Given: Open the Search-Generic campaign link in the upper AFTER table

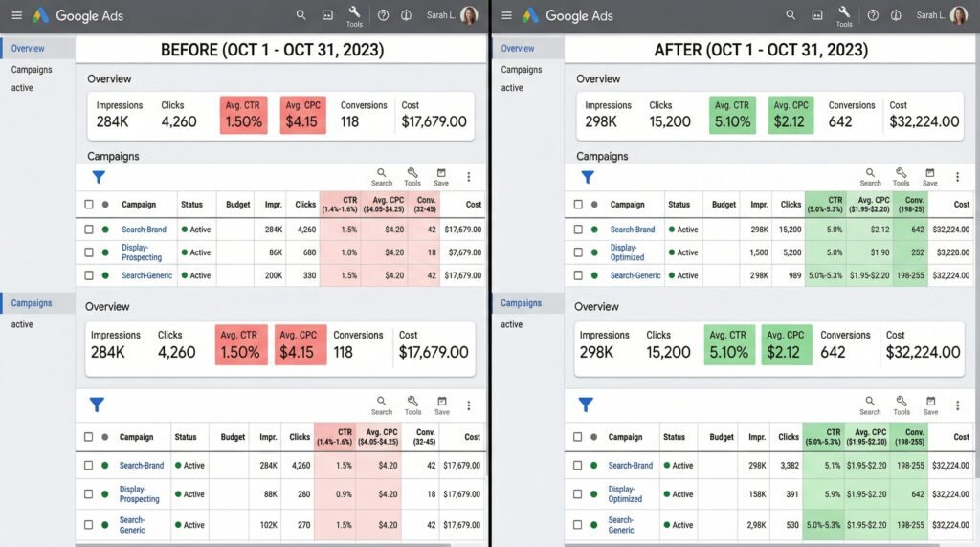Looking at the screenshot, I should pos(635,275).
